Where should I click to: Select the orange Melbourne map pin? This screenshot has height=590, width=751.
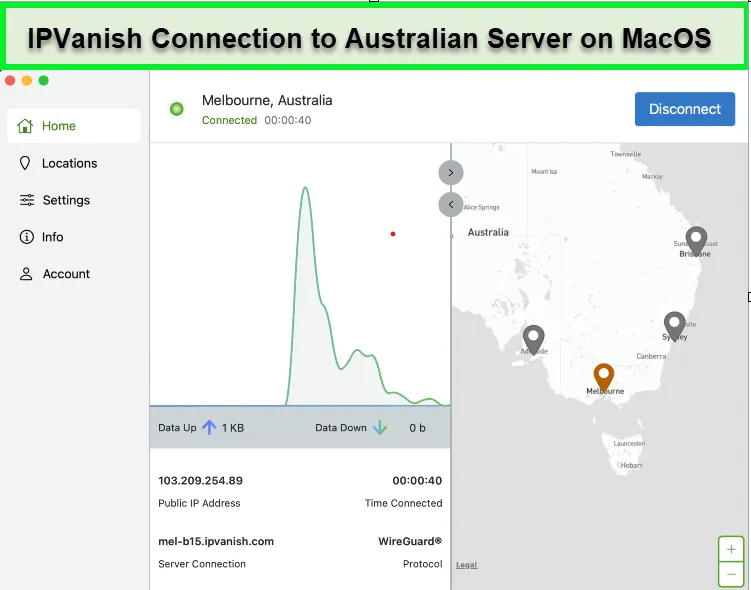point(603,377)
